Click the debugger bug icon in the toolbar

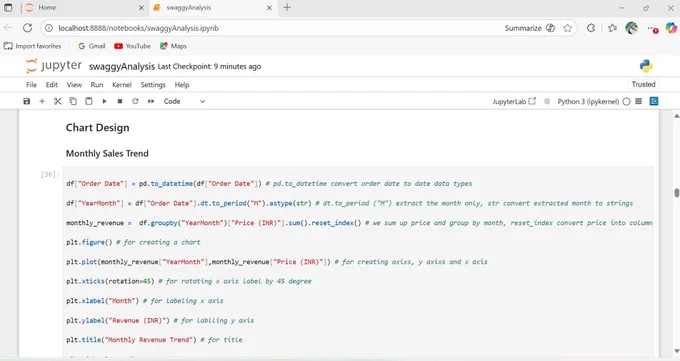click(547, 102)
